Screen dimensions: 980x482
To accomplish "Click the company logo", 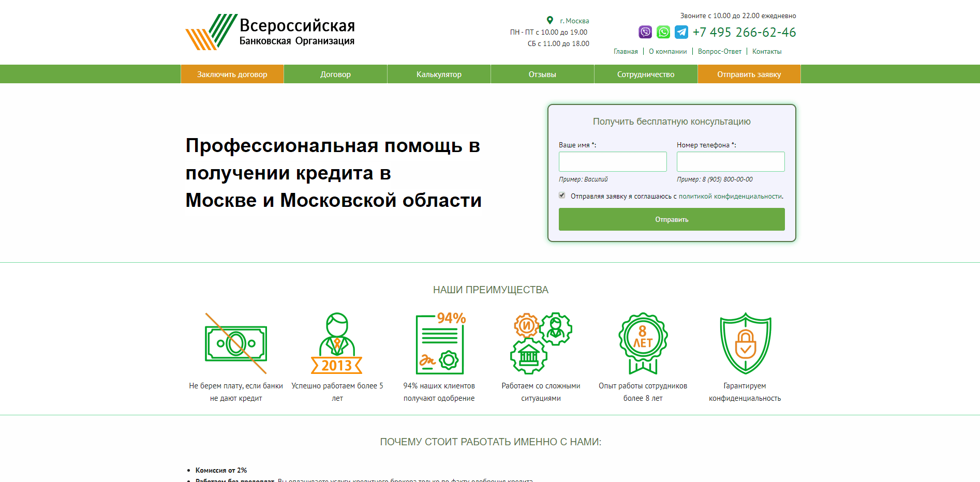I will (269, 31).
